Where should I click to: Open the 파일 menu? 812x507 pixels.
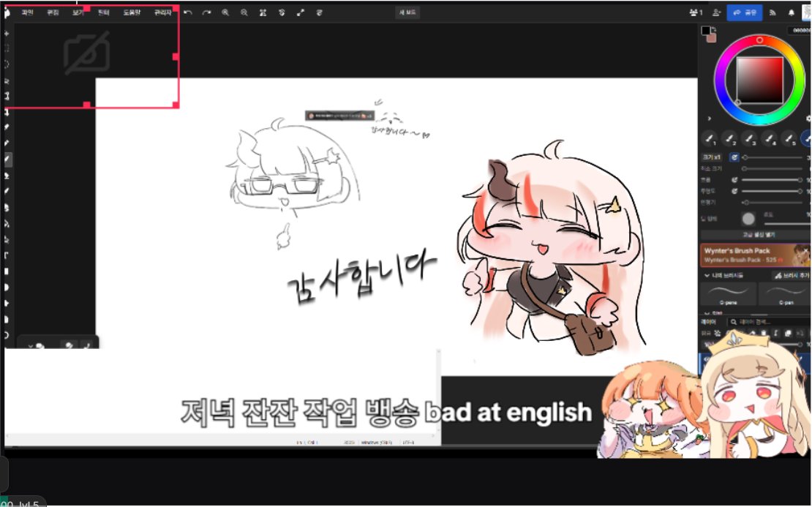(x=28, y=12)
